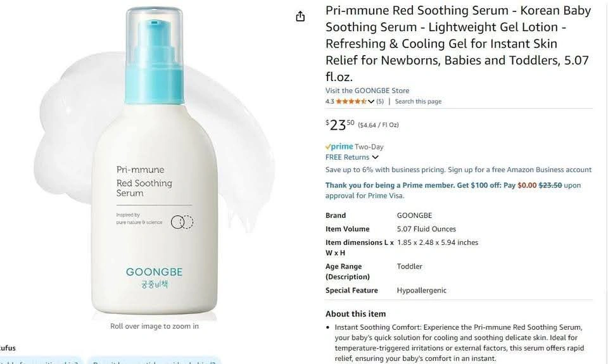Click the 4.3 rating number
Viewport: 608px width, 364px height.
pyautogui.click(x=329, y=101)
